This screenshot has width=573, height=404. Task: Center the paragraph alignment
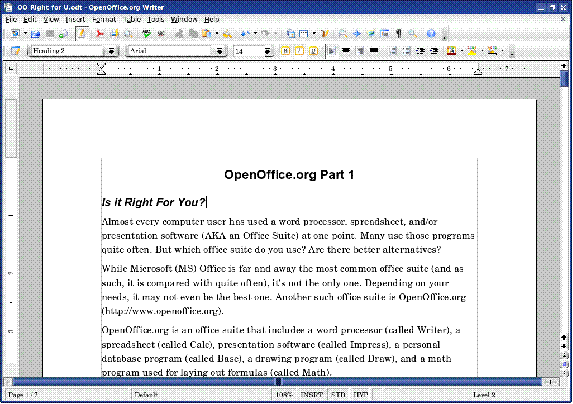coord(346,50)
